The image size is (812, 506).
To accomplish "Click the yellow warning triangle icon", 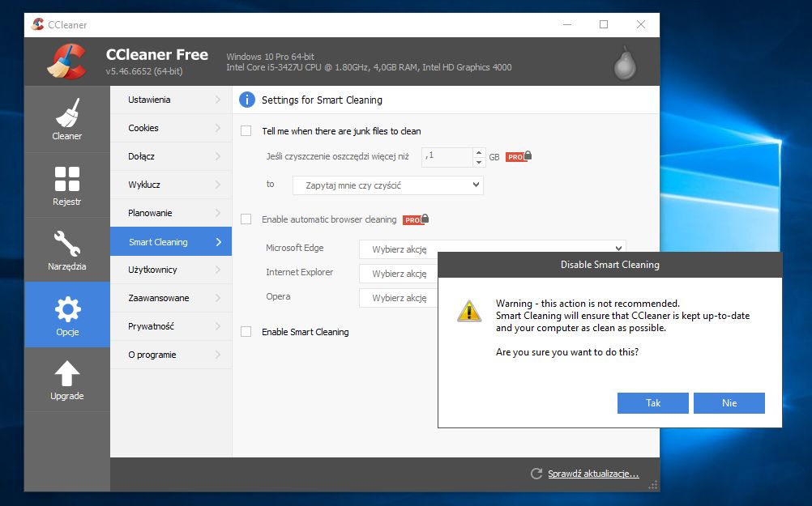I will coord(469,311).
